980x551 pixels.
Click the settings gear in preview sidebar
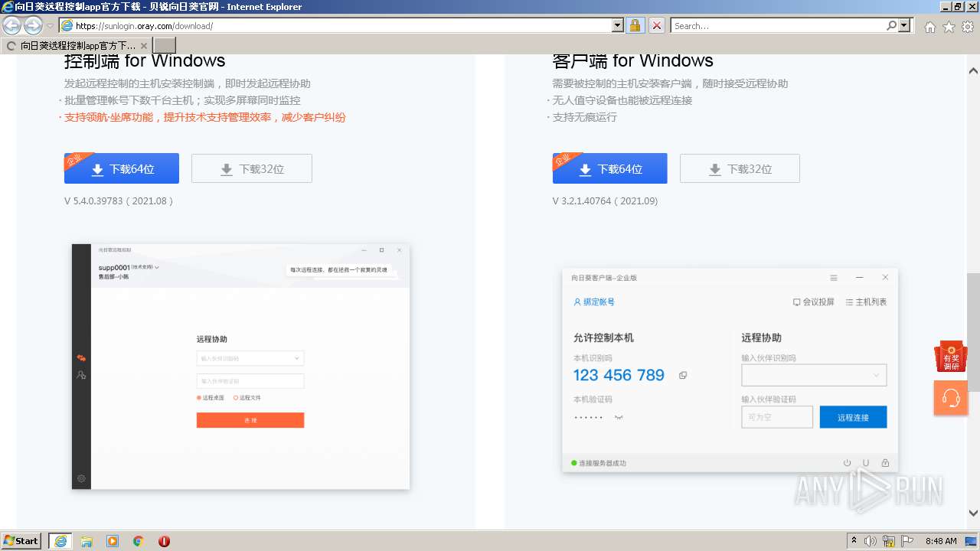pyautogui.click(x=81, y=478)
